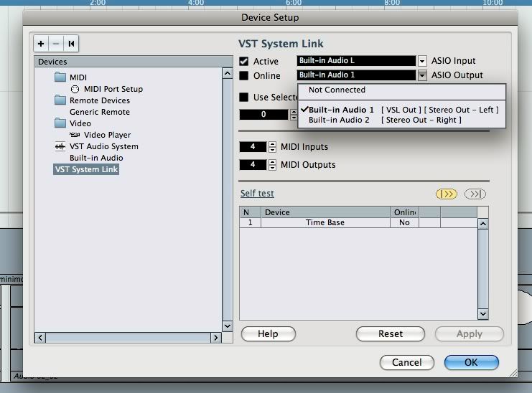532x393 pixels.
Task: Click the grey self test receive button
Action: point(475,194)
